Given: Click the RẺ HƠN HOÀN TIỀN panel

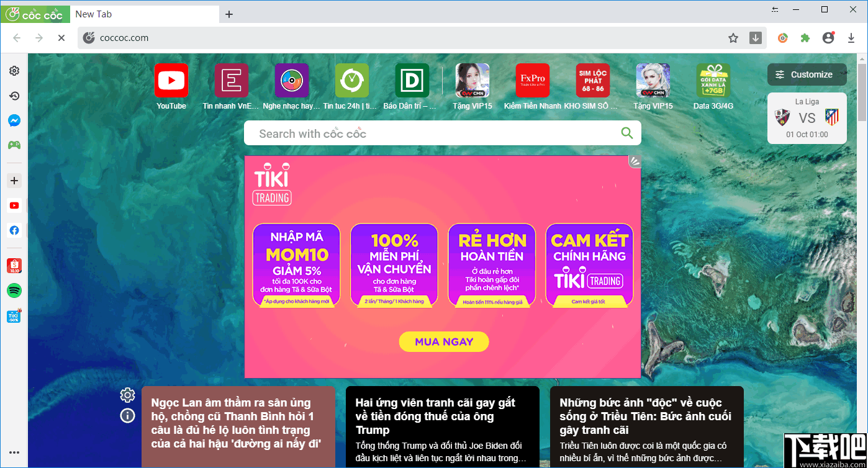Looking at the screenshot, I should click(x=492, y=265).
